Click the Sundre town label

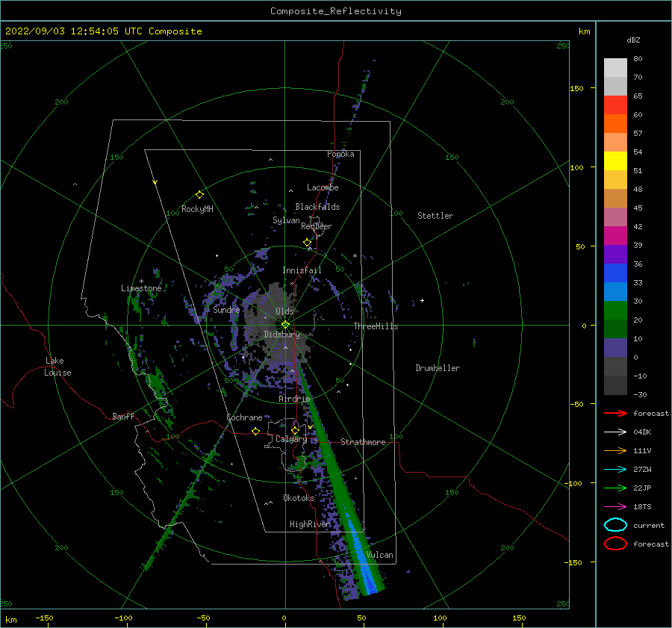[x=226, y=309]
